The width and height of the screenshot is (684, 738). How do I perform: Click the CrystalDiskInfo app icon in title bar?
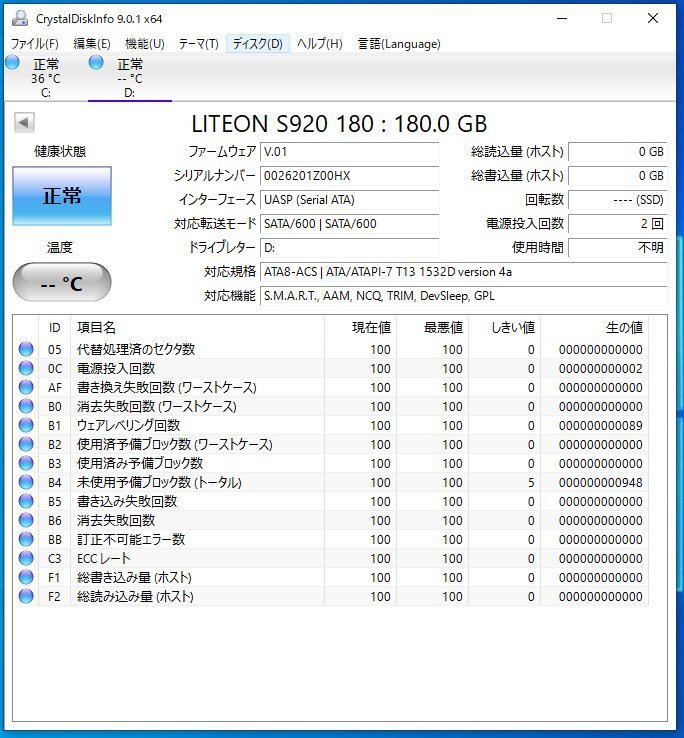tap(20, 18)
